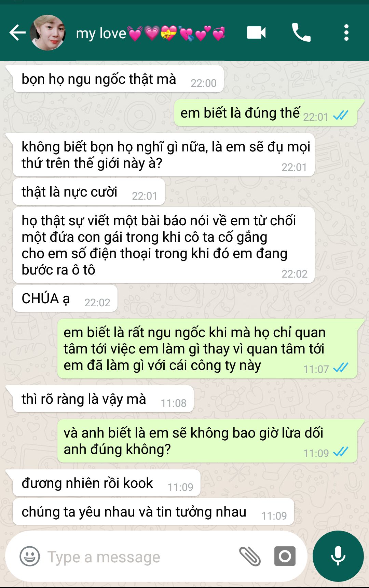Select message bọn họ ngu ngốc thật mà
The width and height of the screenshot is (369, 588).
(x=118, y=79)
